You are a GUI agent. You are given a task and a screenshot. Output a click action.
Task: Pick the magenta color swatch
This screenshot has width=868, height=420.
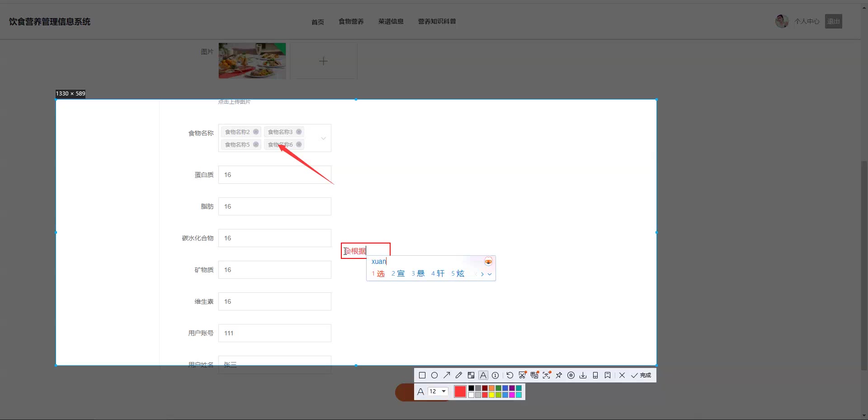click(x=512, y=395)
